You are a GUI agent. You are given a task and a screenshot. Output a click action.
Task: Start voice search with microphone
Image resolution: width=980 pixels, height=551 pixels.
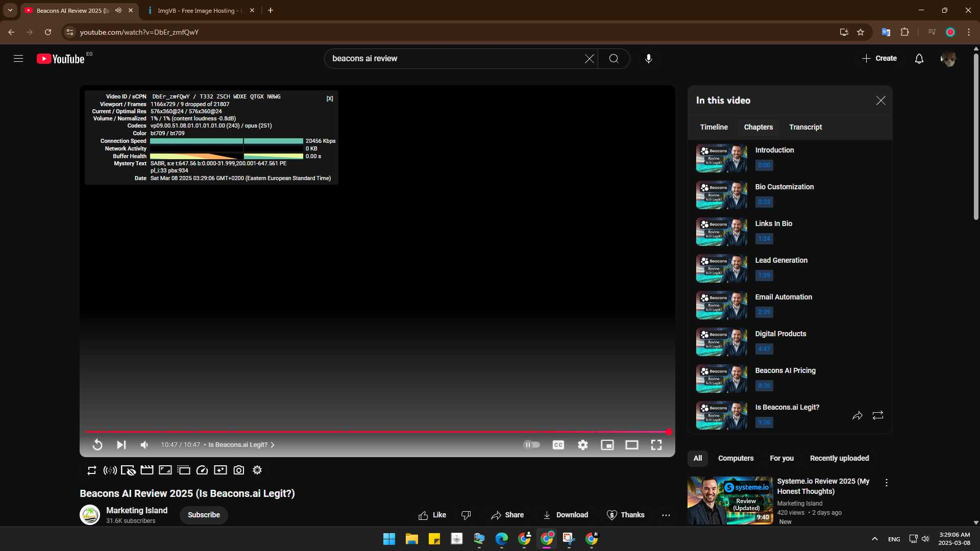coord(648,59)
